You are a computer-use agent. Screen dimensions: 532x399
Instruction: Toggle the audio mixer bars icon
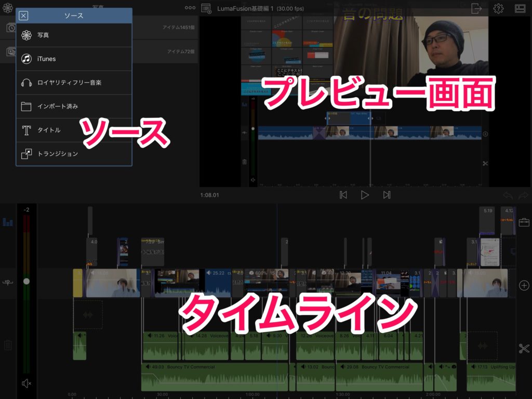(x=8, y=222)
